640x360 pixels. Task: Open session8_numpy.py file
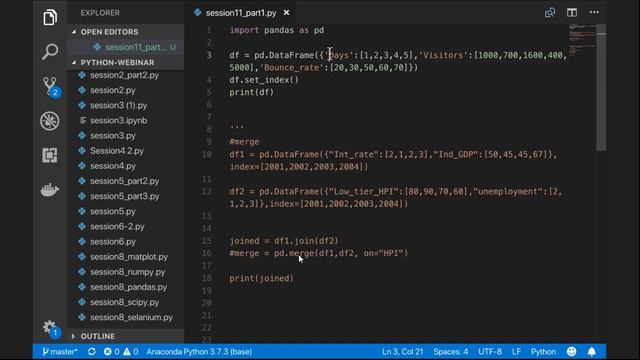[x=126, y=272]
